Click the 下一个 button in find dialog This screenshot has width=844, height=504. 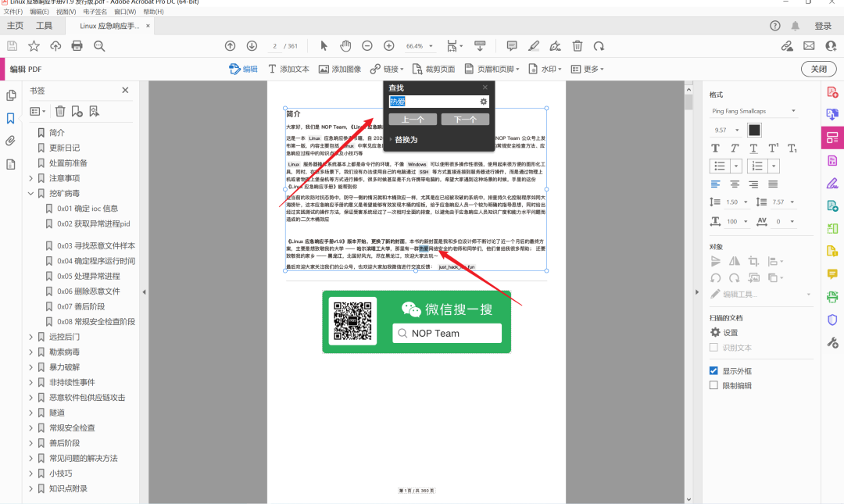pyautogui.click(x=465, y=119)
